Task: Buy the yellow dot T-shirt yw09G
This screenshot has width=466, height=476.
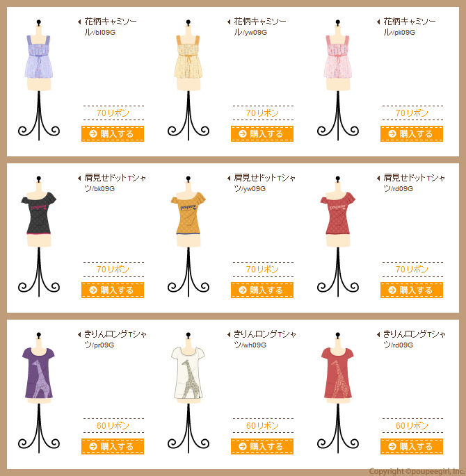Action: tap(262, 290)
